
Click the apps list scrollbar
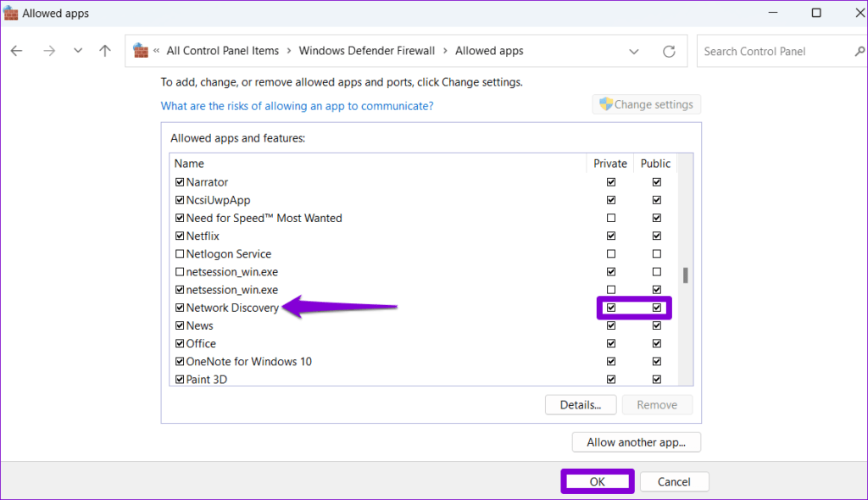tap(687, 271)
